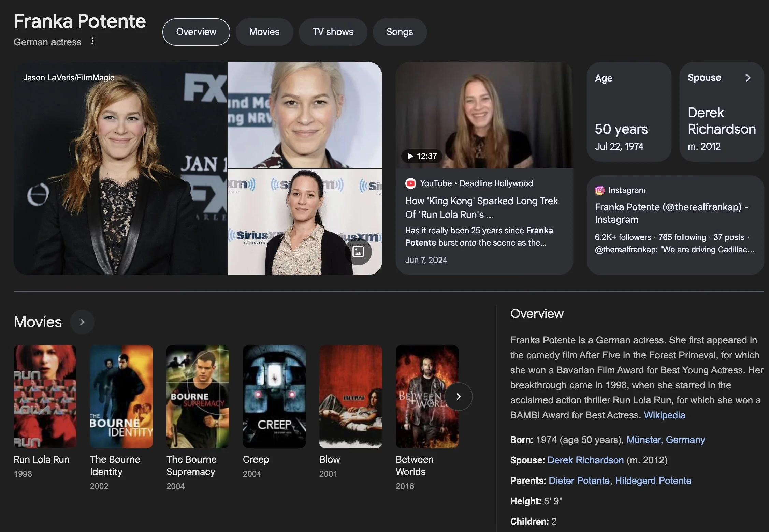Open the Dieter Potente link

pyautogui.click(x=579, y=481)
